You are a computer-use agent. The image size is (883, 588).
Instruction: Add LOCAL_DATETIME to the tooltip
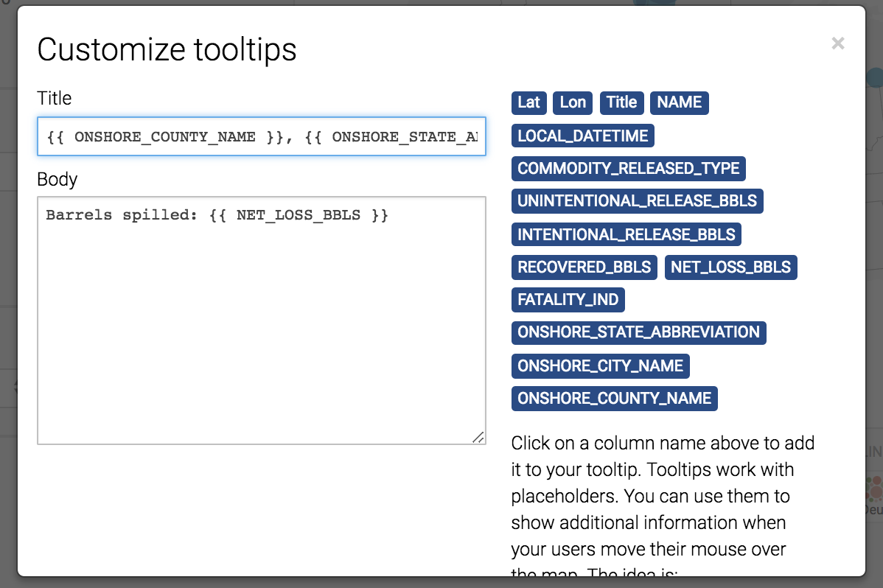583,136
